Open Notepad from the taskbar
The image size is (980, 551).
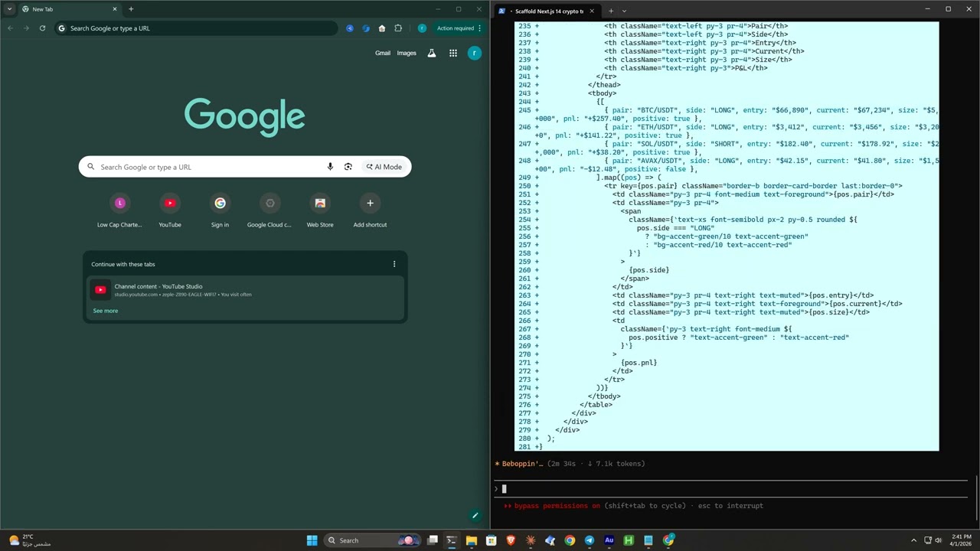pyautogui.click(x=648, y=540)
